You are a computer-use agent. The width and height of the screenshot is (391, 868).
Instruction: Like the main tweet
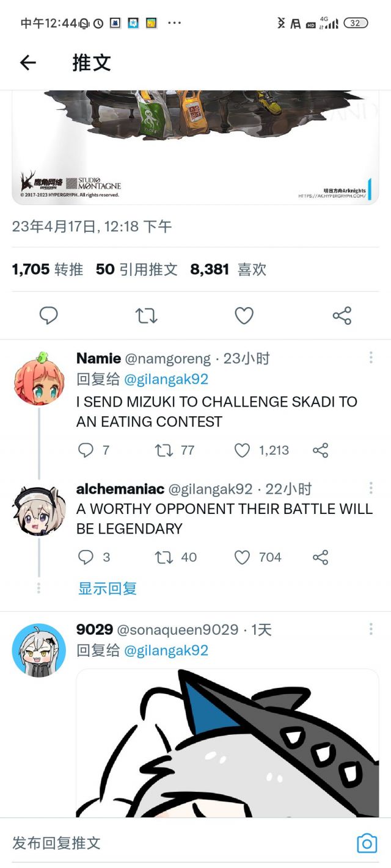pyautogui.click(x=244, y=316)
